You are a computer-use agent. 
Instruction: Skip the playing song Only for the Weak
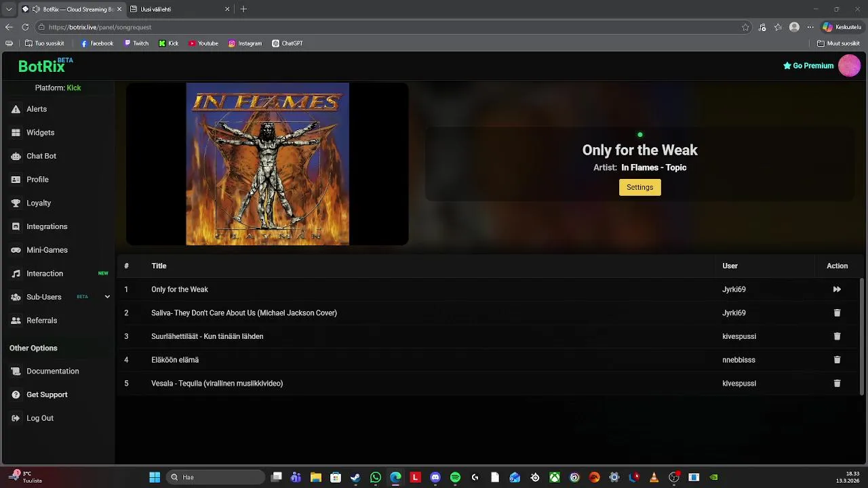[x=837, y=289]
